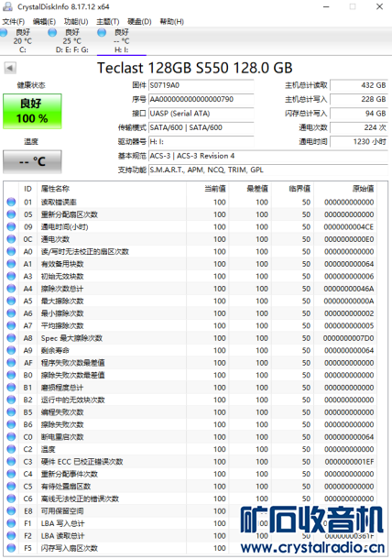This screenshot has height=559, width=392.
Task: Click the status circle icon for attribute A9
Action: 11,350
